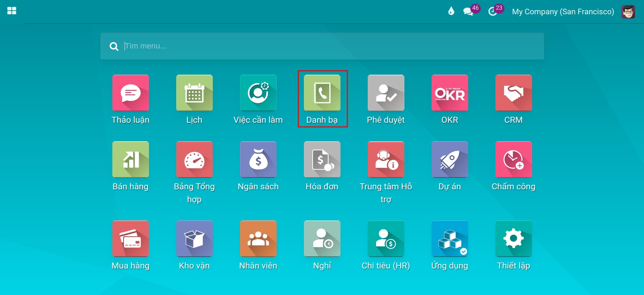Image resolution: width=644 pixels, height=295 pixels.
Task: Launch the Việc cần làm app
Action: pos(258,93)
